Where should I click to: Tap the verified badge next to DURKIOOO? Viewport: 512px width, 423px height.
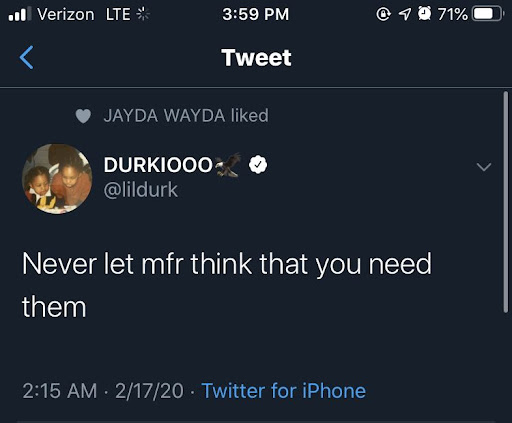(258, 165)
